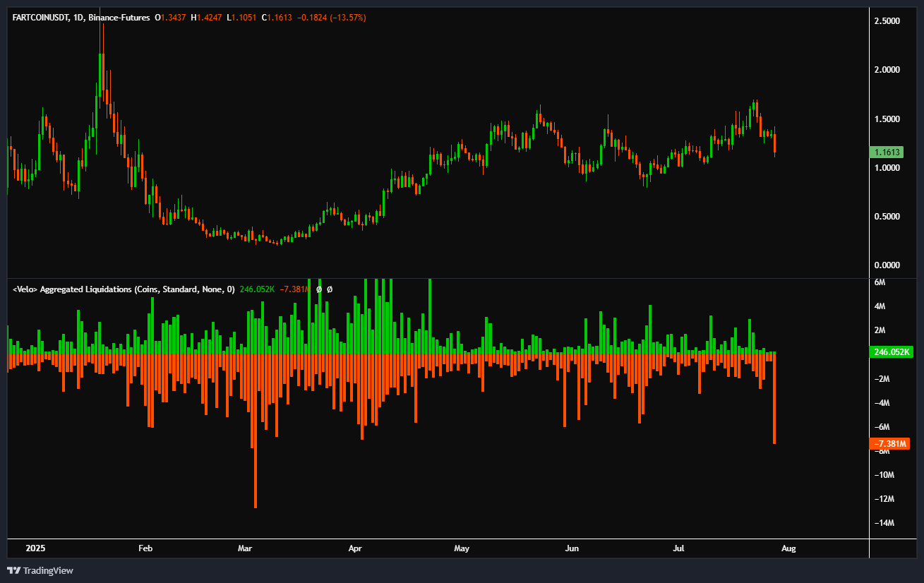Select Apr on the time axis
Image resolution: width=924 pixels, height=583 pixels.
point(355,548)
